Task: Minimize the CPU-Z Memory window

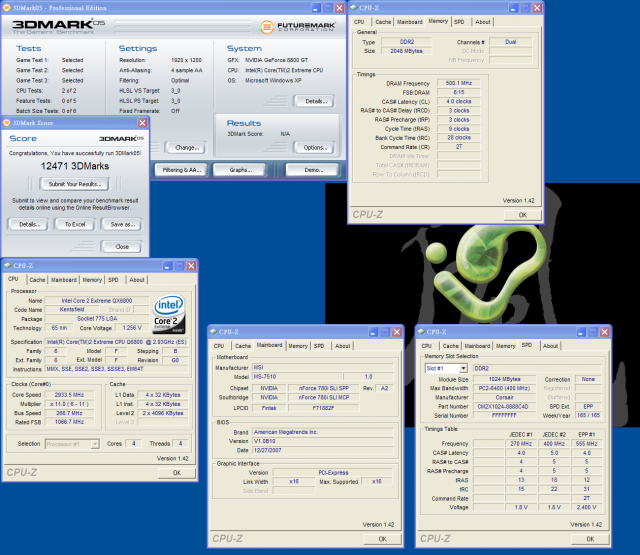Action: coord(513,8)
